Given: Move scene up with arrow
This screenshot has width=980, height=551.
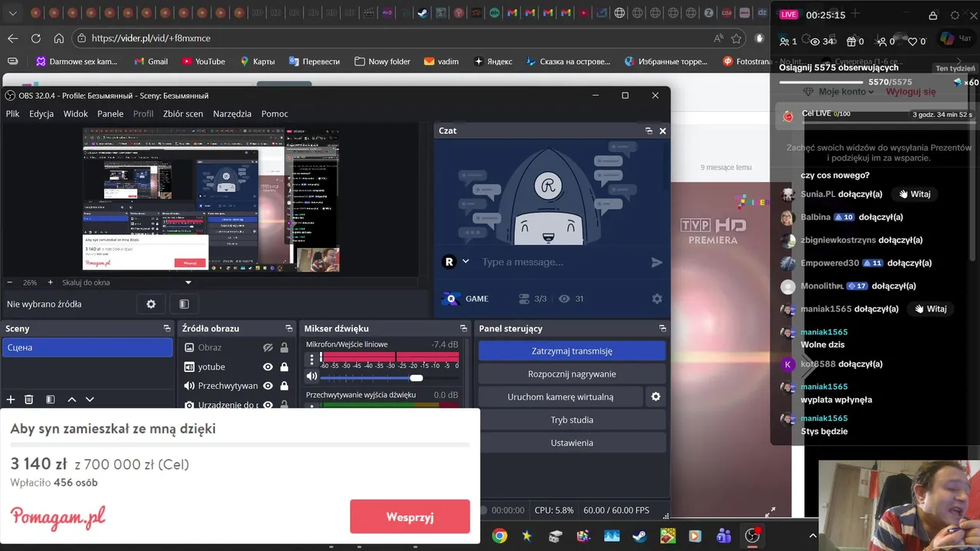Looking at the screenshot, I should point(72,399).
